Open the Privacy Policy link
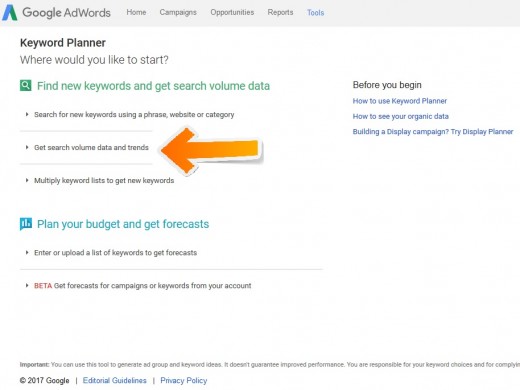The image size is (520, 390). (184, 380)
